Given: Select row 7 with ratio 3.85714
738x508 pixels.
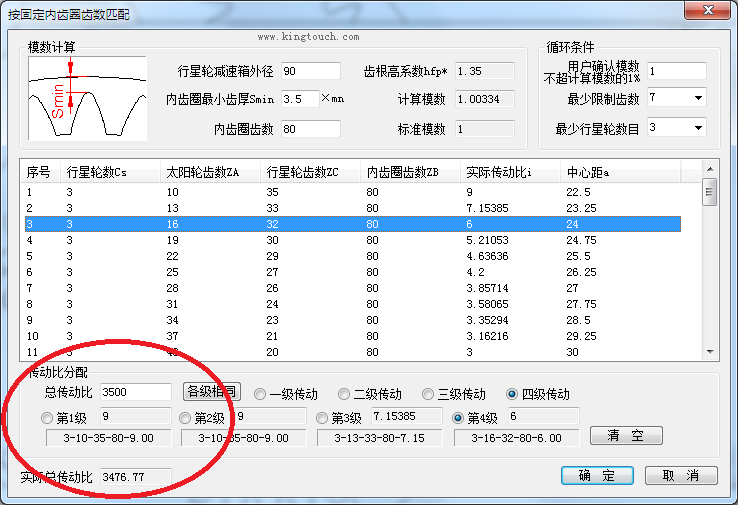Looking at the screenshot, I should [x=353, y=288].
